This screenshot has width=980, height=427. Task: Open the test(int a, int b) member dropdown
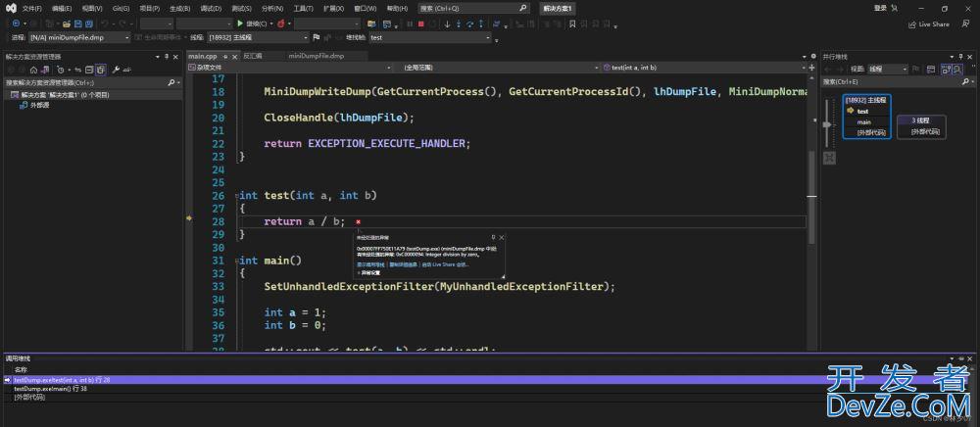(x=705, y=67)
